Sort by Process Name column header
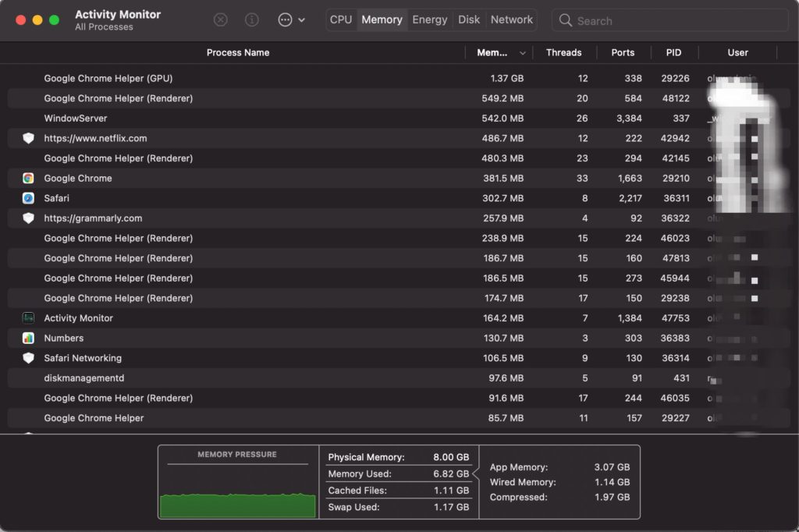Viewport: 799px width, 532px height. coord(238,52)
